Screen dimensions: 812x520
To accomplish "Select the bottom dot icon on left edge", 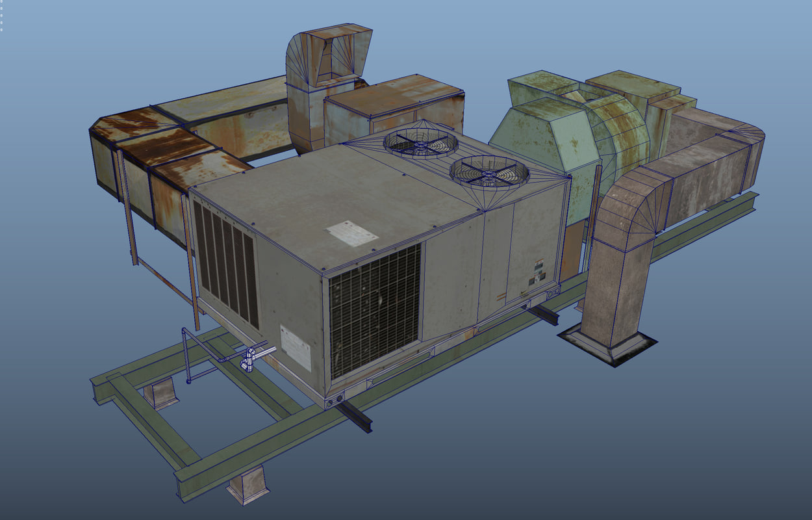I will click(2, 29).
